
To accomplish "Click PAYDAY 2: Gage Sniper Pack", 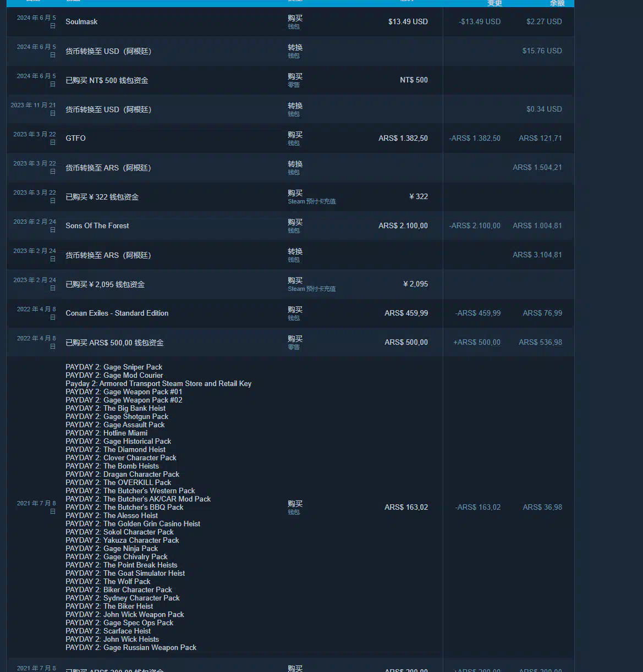I will pos(114,367).
